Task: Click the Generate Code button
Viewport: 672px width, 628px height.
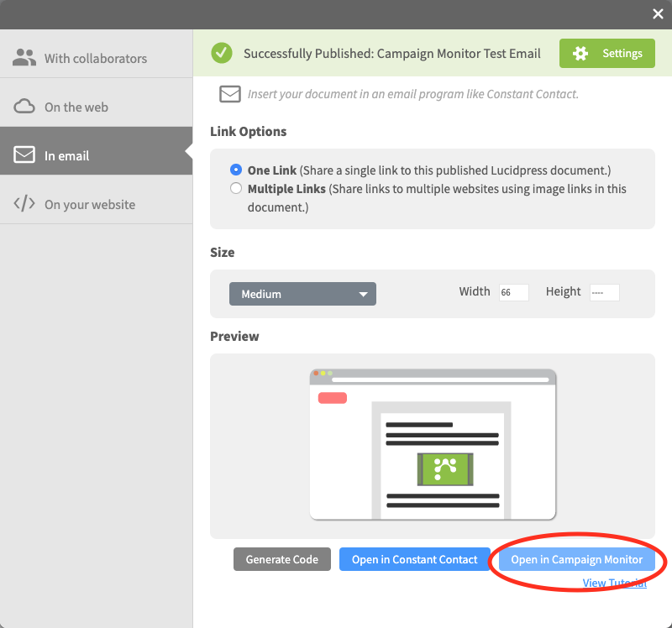Action: pos(282,559)
